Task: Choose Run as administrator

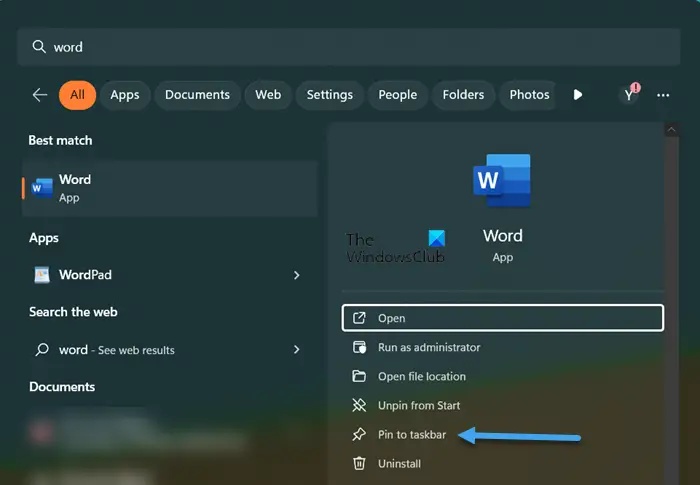Action: 503,347
